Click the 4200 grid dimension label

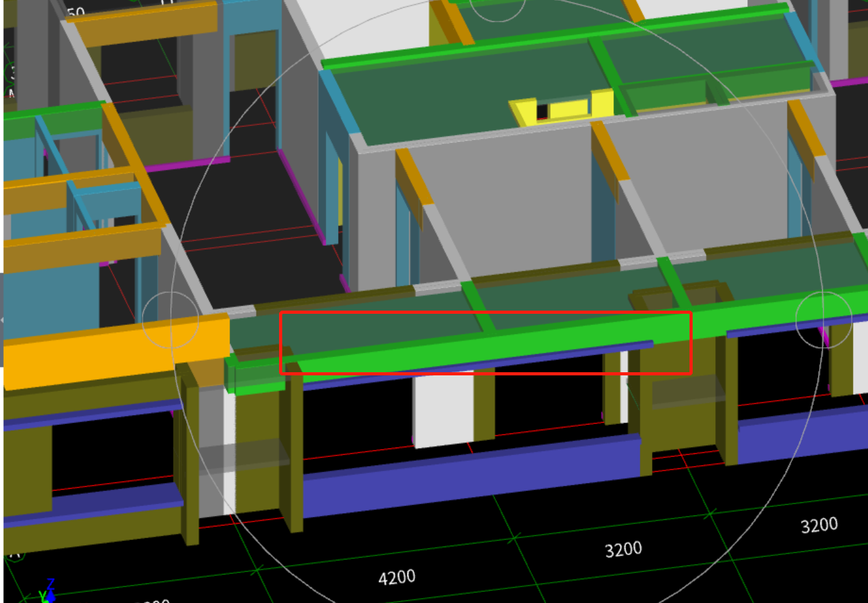(x=397, y=577)
